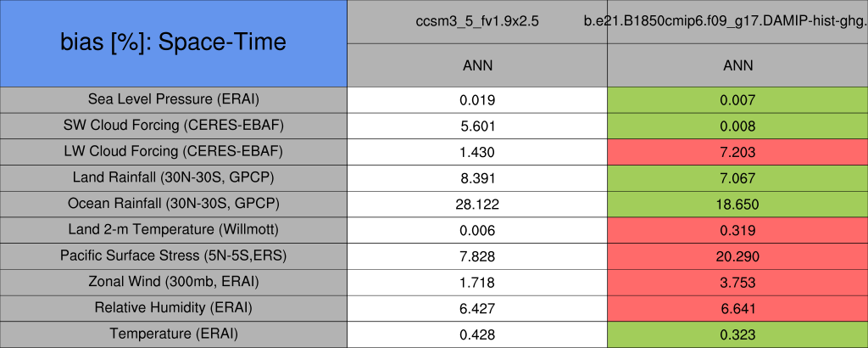Viewport: 868px width, 348px height.
Task: Select the LW Cloud Forcing (CERES-EBAF) label
Action: pyautogui.click(x=173, y=152)
